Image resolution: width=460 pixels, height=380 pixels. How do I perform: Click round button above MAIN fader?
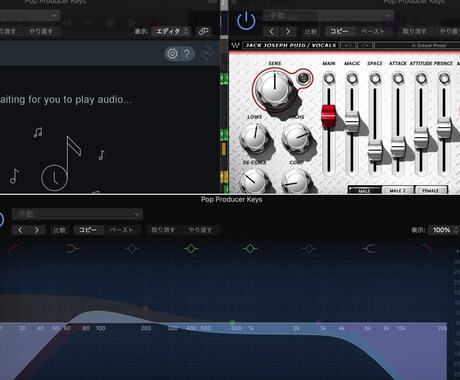point(329,78)
